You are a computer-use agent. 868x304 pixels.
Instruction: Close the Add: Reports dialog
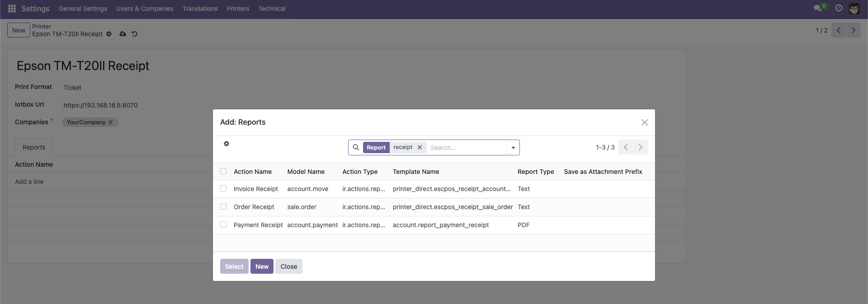click(645, 122)
